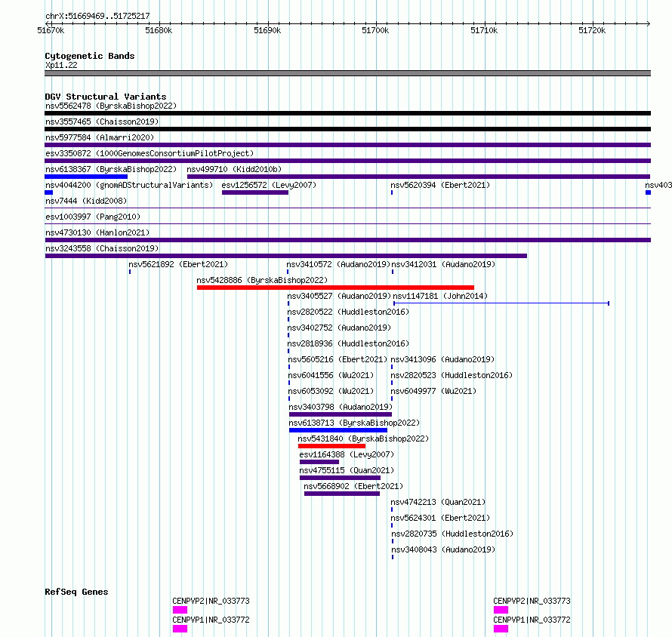Click nsv5624301 (Ebert2021) label
672x637 pixels.
440,518
